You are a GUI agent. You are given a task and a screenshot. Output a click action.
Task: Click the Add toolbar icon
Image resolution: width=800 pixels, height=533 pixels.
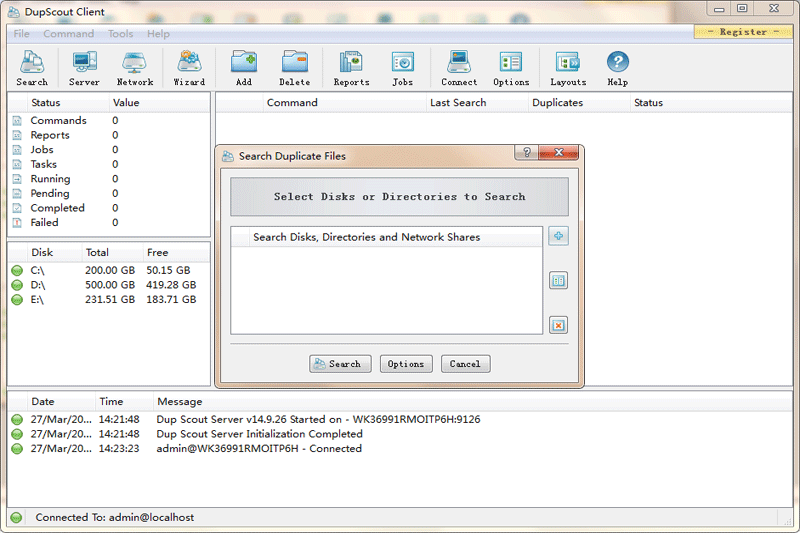point(243,68)
